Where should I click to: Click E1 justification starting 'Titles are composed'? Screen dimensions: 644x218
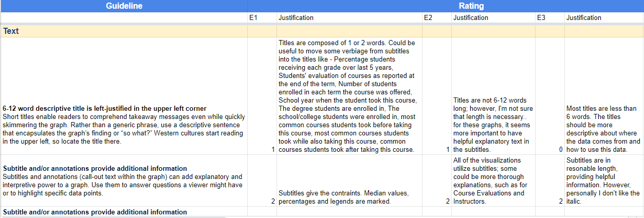click(x=348, y=96)
